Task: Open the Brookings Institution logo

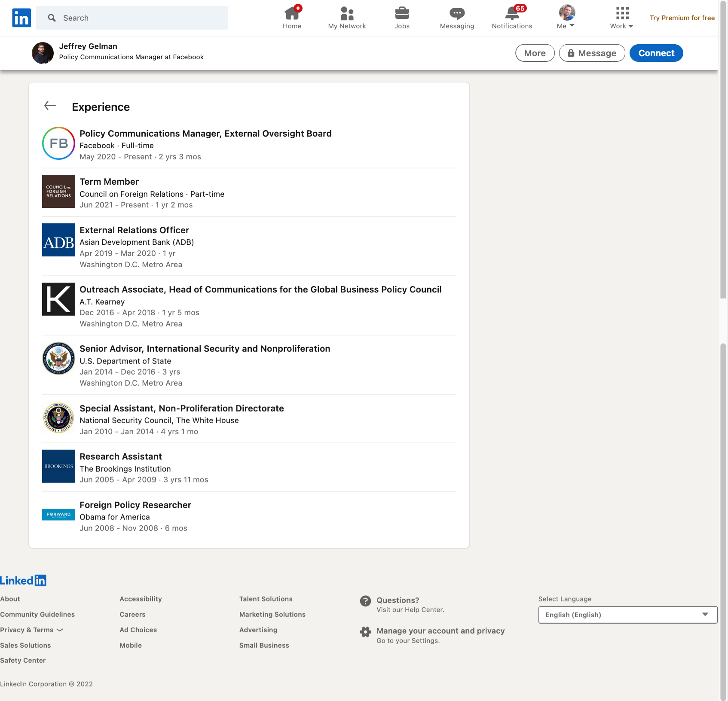Action: click(x=59, y=466)
